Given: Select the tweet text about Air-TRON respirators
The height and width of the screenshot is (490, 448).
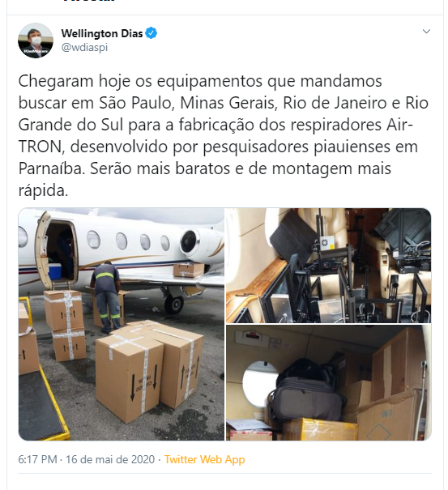Looking at the screenshot, I should coord(224,135).
